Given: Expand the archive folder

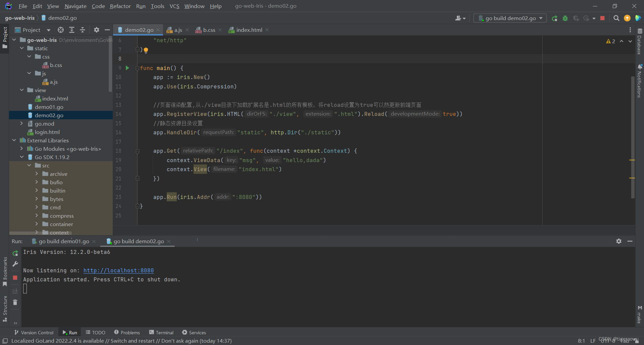Looking at the screenshot, I should (x=37, y=174).
